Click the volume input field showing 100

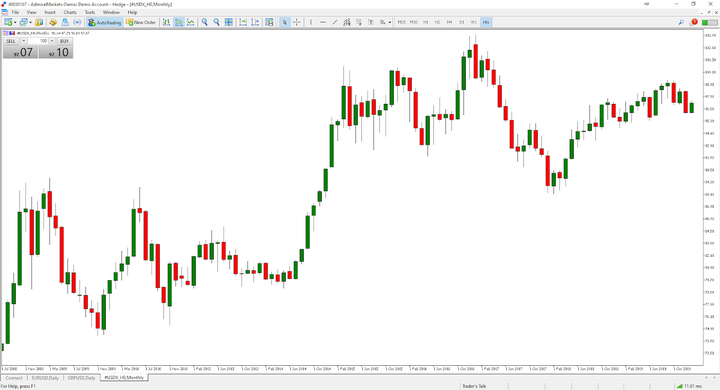tap(38, 41)
